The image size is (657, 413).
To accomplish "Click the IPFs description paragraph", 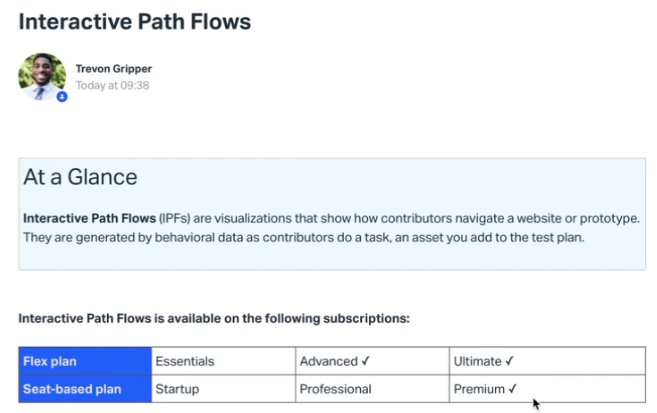I will coord(331,228).
